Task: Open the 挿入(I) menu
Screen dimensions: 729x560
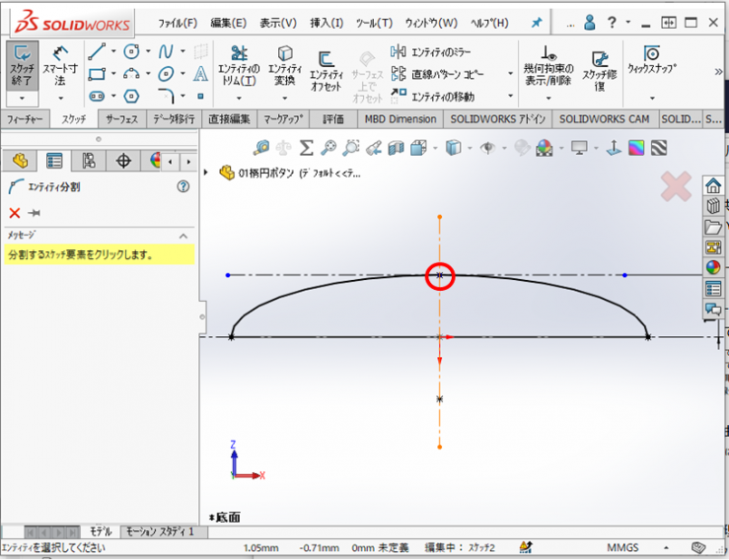Action: point(327,23)
